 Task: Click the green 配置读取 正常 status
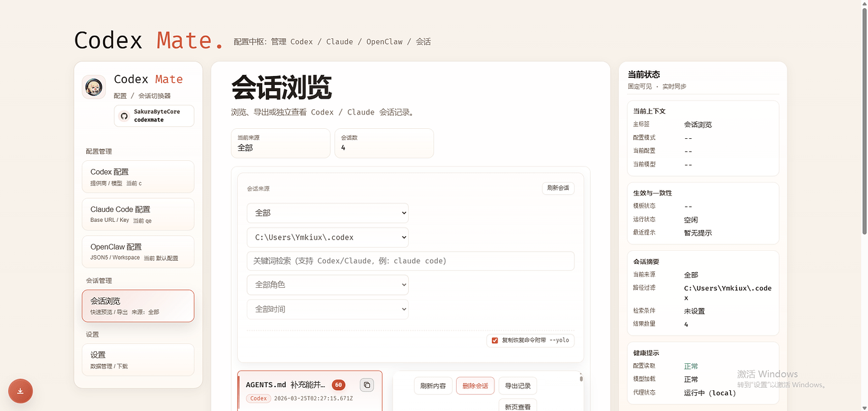point(691,366)
